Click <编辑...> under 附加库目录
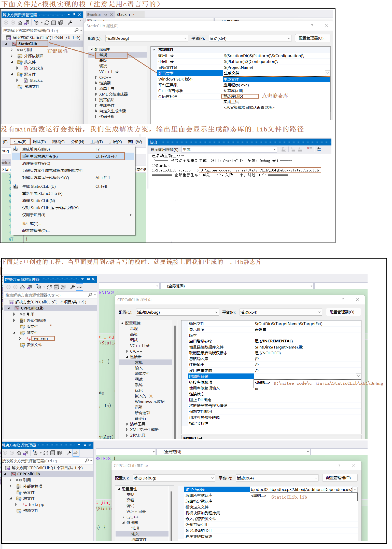Screen dimensions: 392x549 [262, 383]
